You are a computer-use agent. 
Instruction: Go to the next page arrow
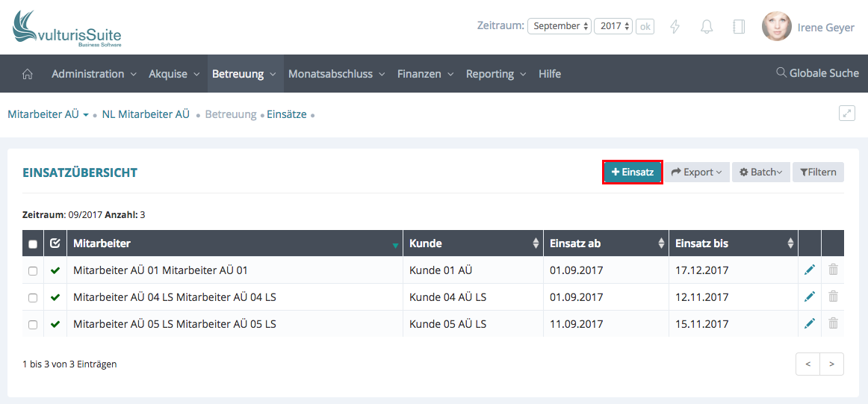click(x=831, y=364)
